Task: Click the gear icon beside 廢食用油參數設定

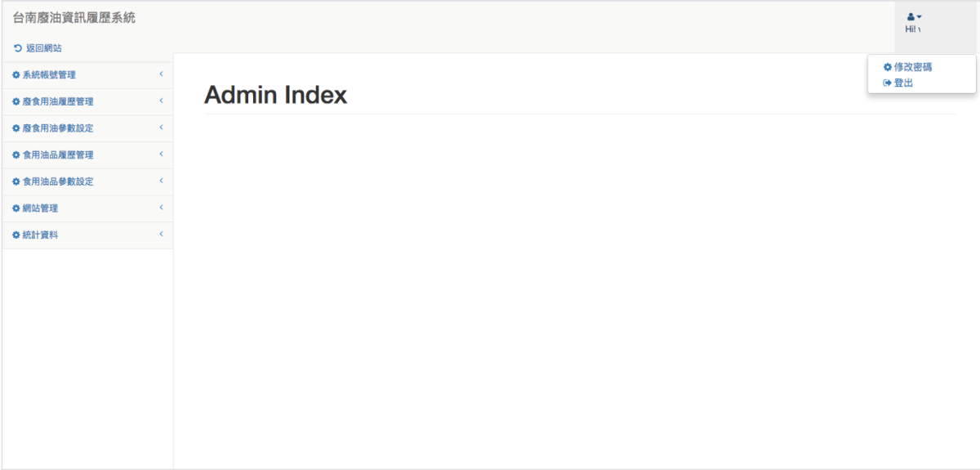Action: coord(16,128)
